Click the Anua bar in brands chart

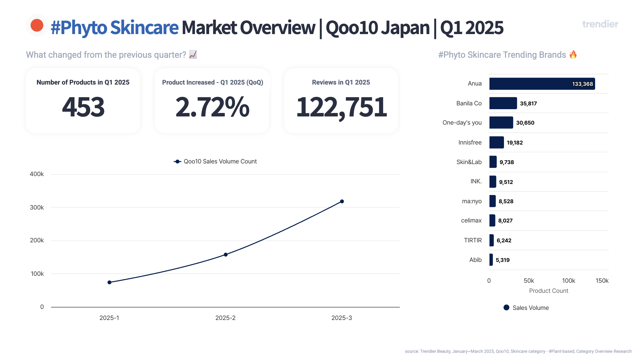542,84
